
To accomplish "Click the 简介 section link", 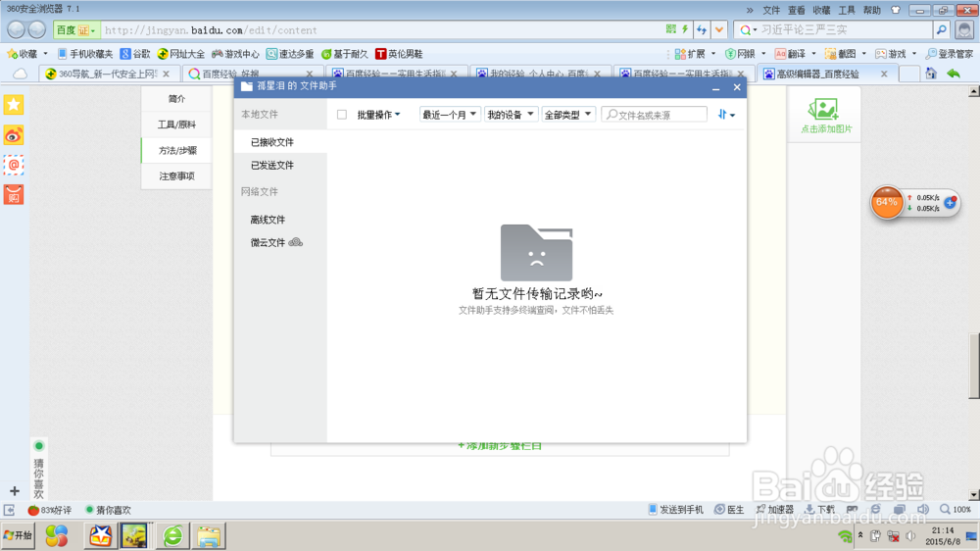I will point(176,99).
